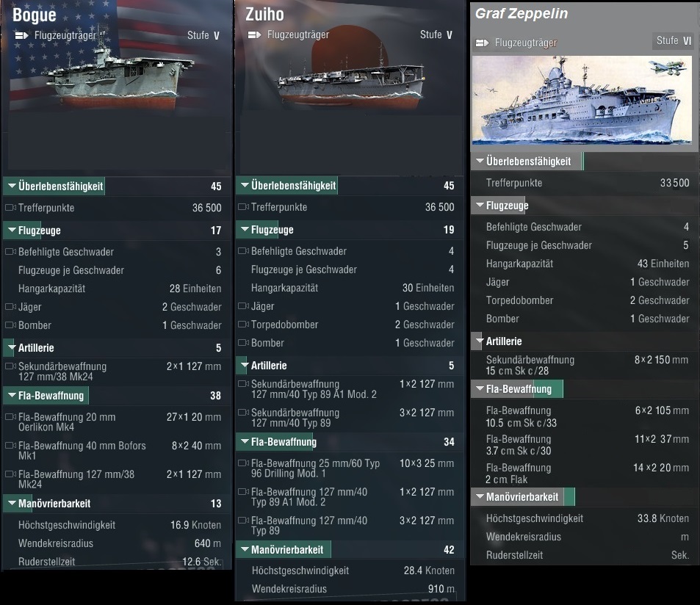700x605 pixels.
Task: Select the Graf Zeppelin ship illustration
Action: pos(581,100)
